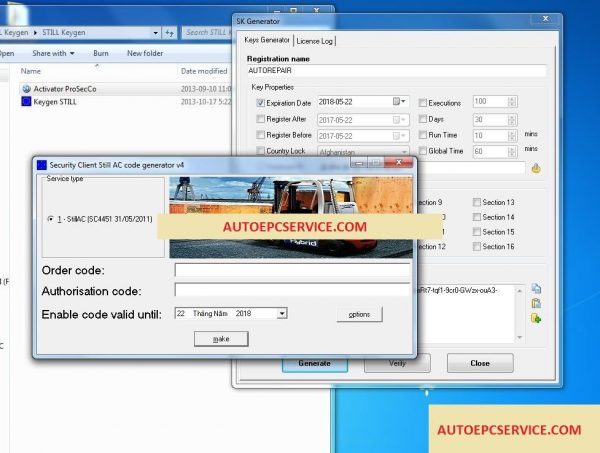The height and width of the screenshot is (453, 600).
Task: Click the refresh arrows icon in Explorer address bar
Action: point(170,33)
